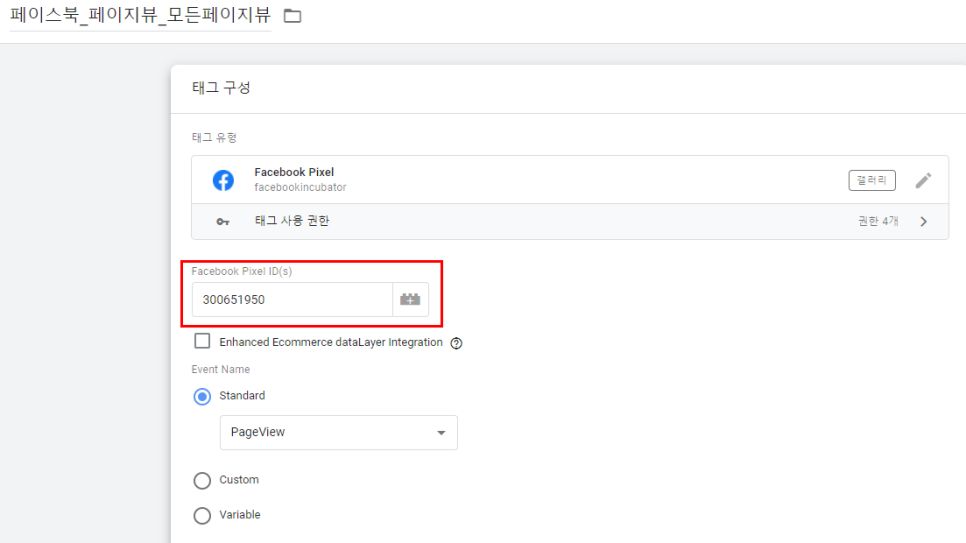This screenshot has width=966, height=543.
Task: Select the Custom event name radio button
Action: (x=202, y=481)
